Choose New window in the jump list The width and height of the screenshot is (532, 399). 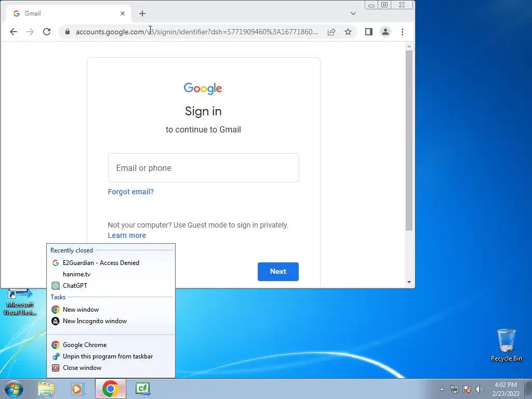pos(111,310)
